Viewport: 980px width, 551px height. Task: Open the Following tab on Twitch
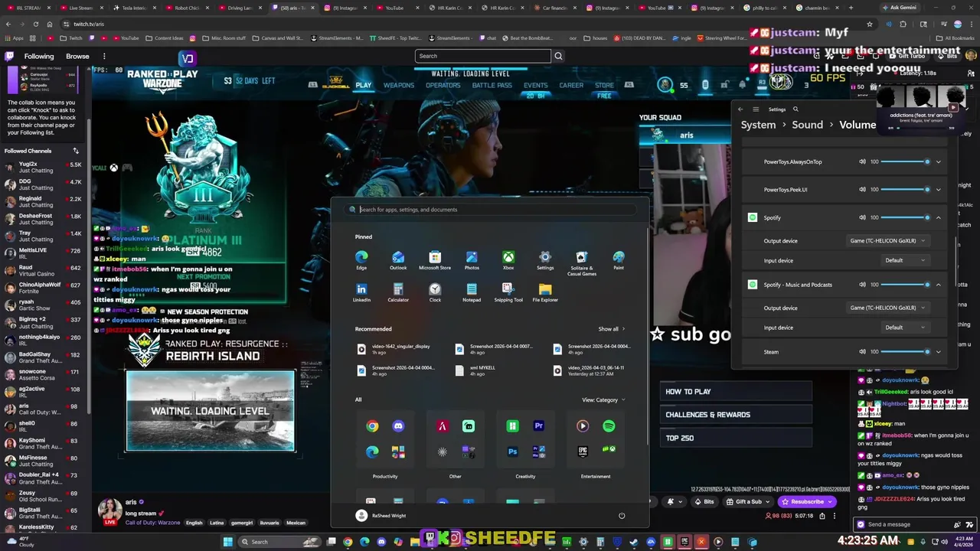[x=39, y=56]
